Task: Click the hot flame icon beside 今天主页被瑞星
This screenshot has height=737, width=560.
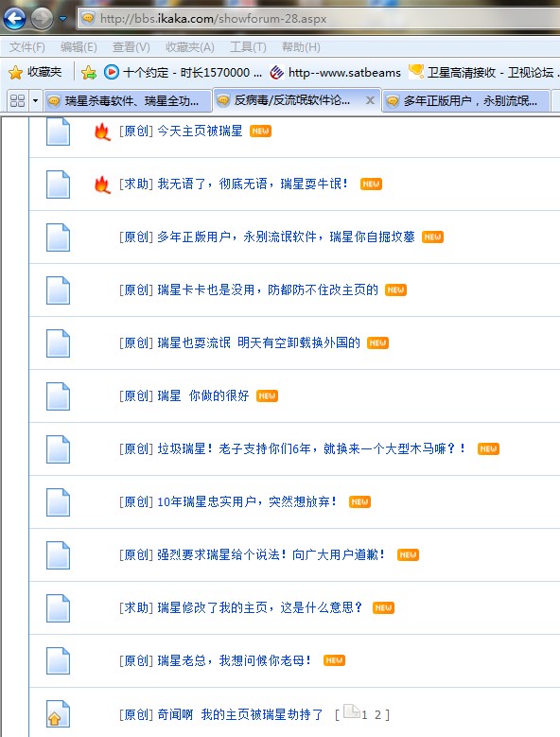Action: 102,132
